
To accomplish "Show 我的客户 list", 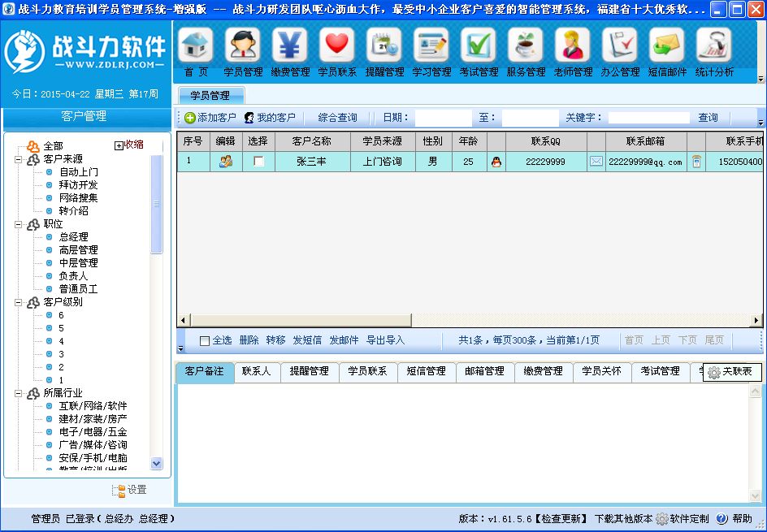I will (x=270, y=118).
